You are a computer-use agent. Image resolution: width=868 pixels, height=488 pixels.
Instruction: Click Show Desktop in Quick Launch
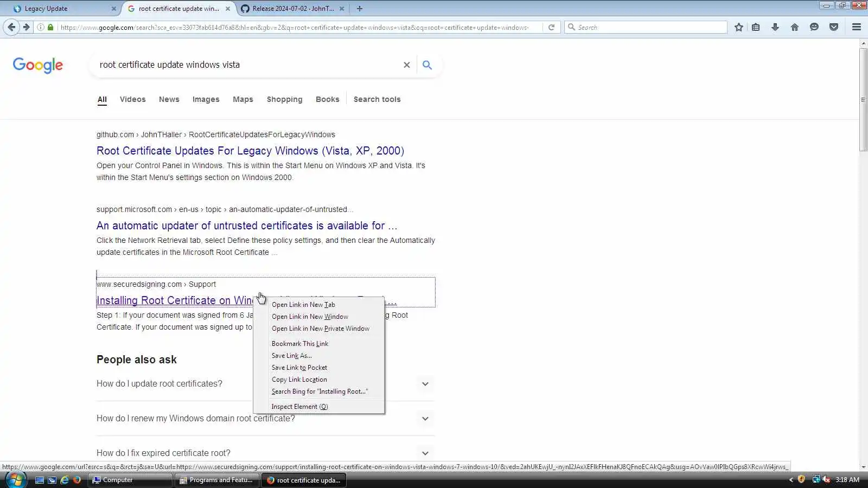40,480
